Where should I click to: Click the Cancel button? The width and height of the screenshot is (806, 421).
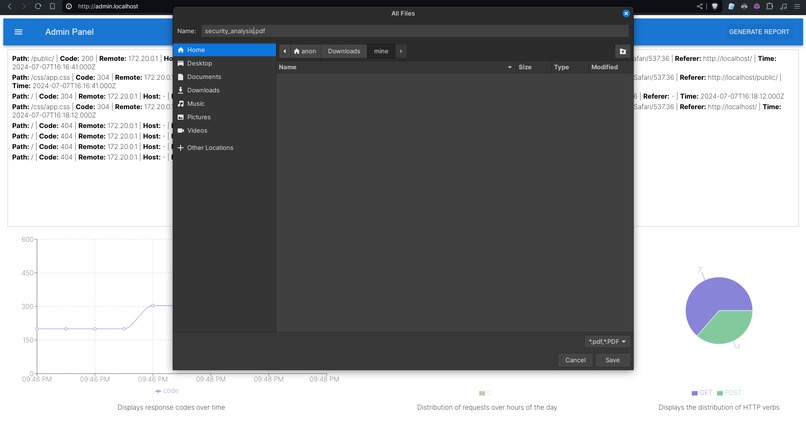pos(575,360)
